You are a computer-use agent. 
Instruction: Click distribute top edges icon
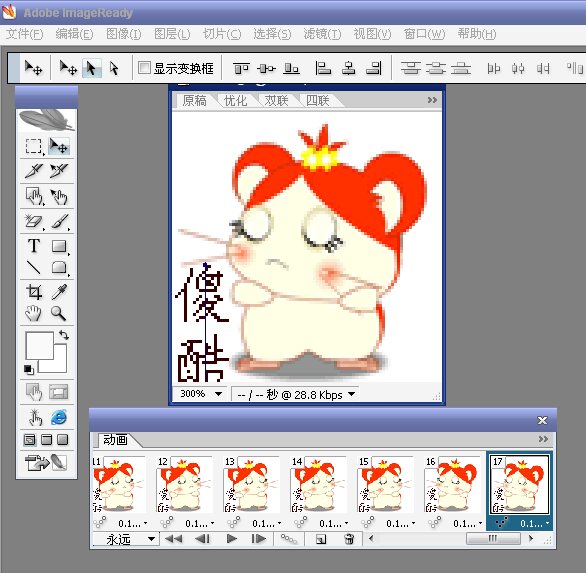click(x=411, y=68)
